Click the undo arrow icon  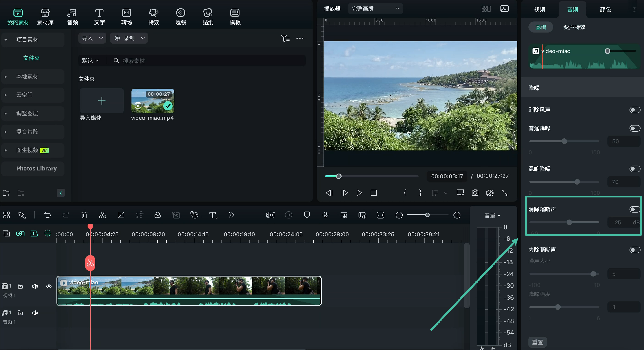click(x=47, y=215)
